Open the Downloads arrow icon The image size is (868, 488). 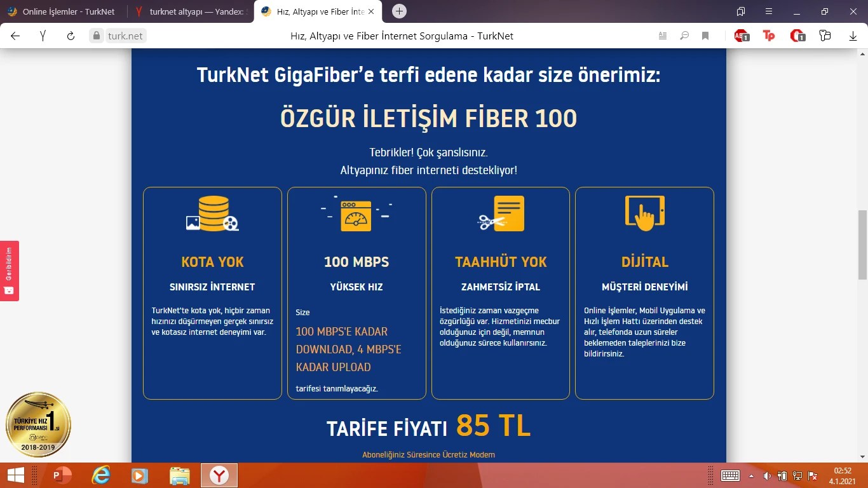coord(853,36)
